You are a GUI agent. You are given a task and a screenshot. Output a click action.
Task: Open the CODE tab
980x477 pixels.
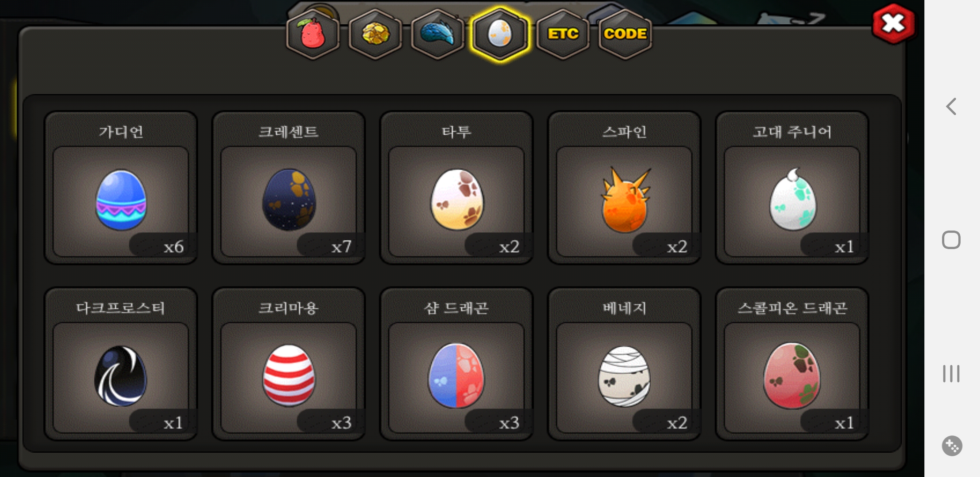point(625,34)
